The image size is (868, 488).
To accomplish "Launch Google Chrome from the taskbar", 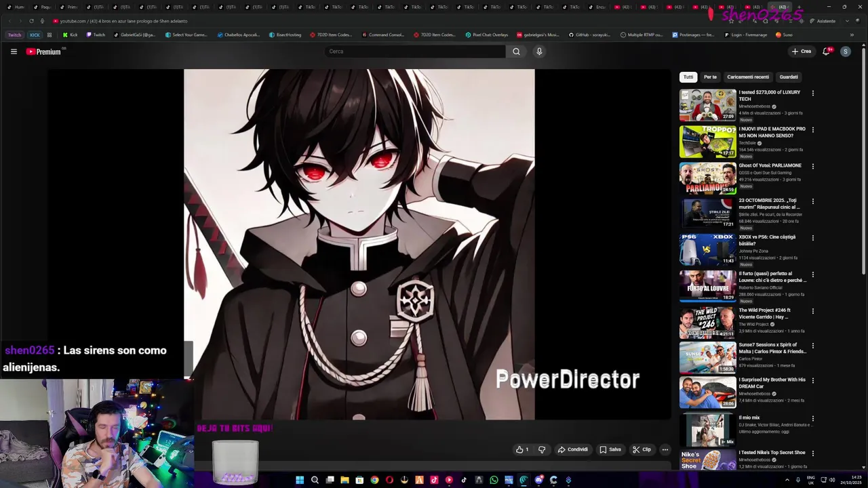I will coord(374,480).
